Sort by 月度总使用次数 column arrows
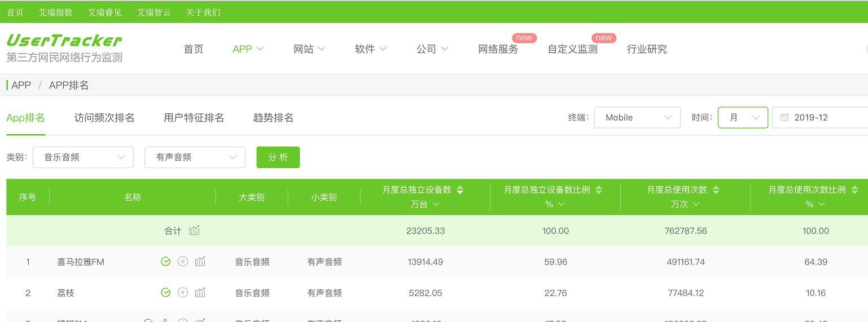Viewport: 868px width, 322px height. (x=716, y=190)
